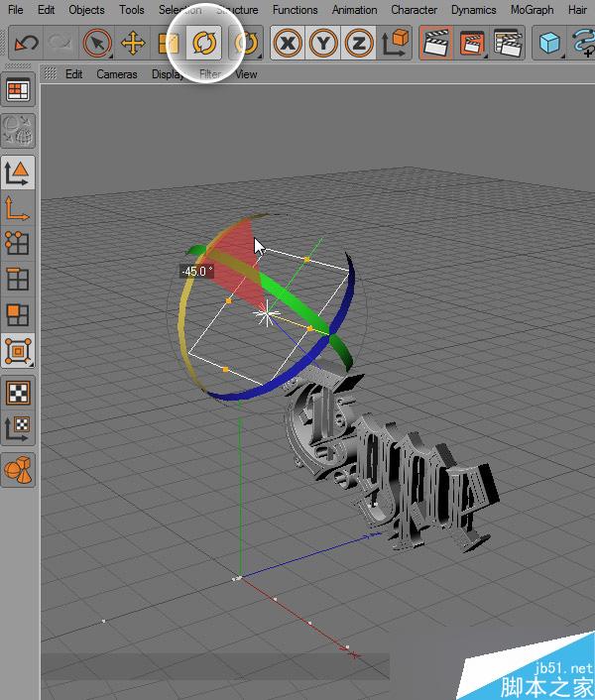
Task: Open the viewport Edit menu
Action: tap(74, 74)
